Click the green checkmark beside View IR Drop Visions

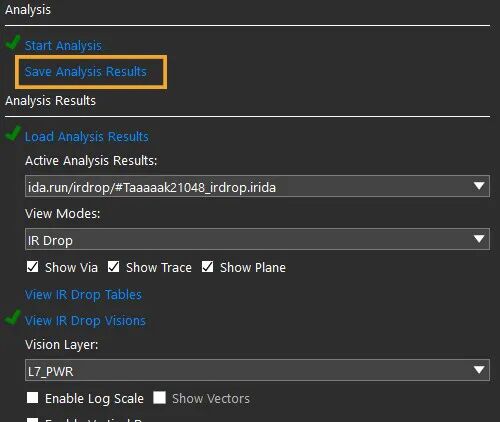coord(13,317)
